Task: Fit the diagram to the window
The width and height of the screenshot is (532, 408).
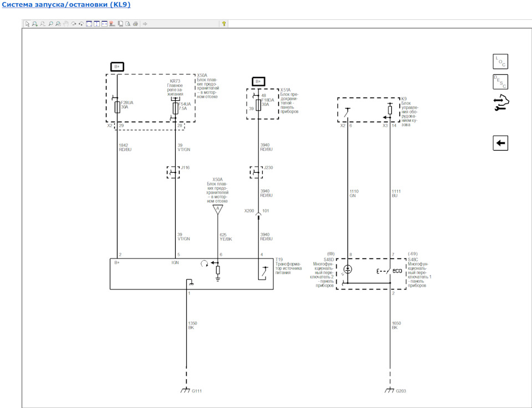Action: pyautogui.click(x=89, y=24)
